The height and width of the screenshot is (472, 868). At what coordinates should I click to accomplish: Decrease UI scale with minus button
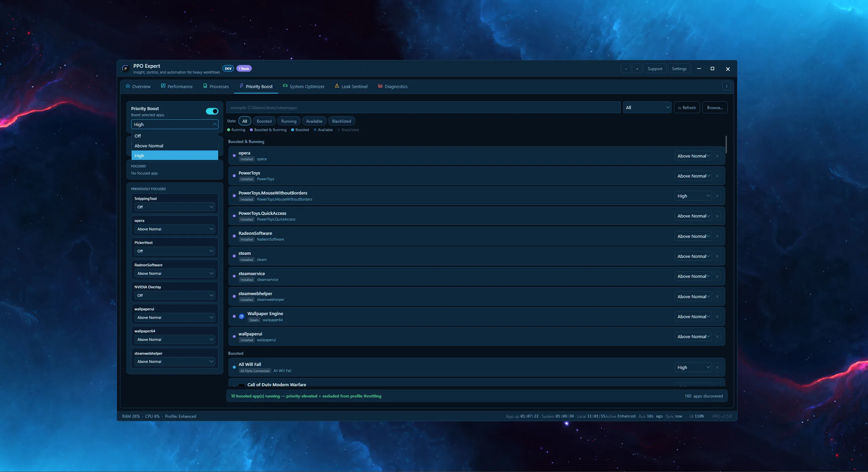pos(626,69)
